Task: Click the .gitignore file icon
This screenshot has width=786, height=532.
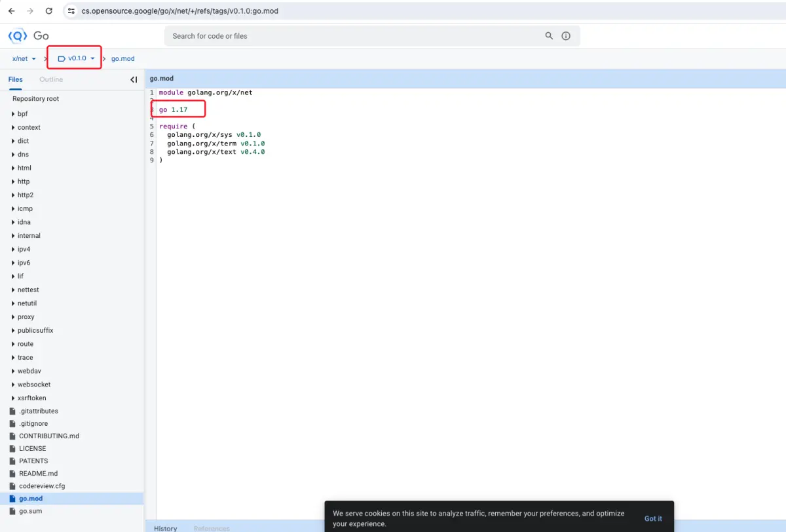Action: (12, 424)
